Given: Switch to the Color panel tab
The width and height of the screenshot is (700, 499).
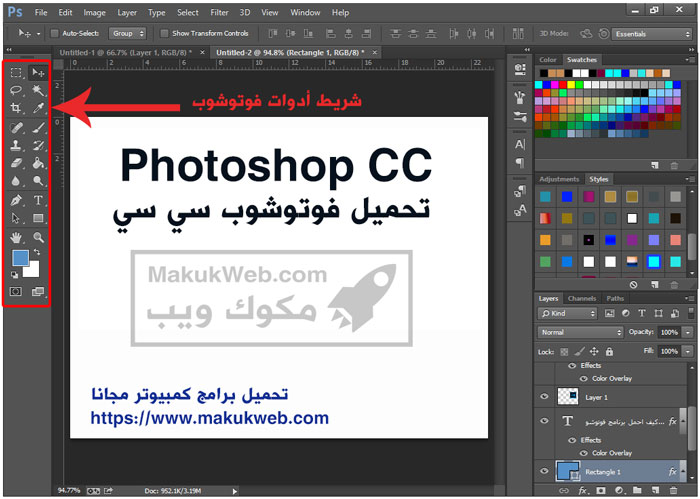Looking at the screenshot, I should 547,60.
